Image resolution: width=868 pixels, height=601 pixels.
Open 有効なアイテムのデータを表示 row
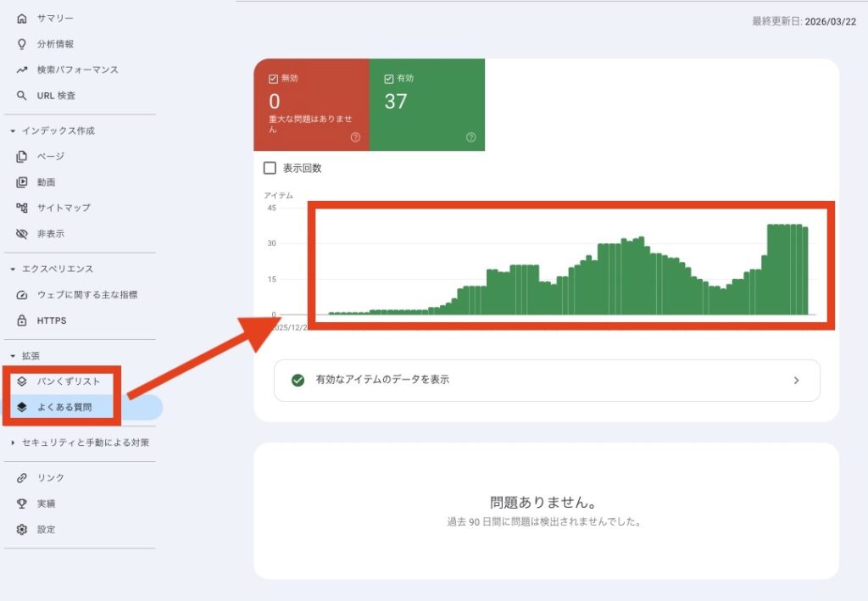547,380
